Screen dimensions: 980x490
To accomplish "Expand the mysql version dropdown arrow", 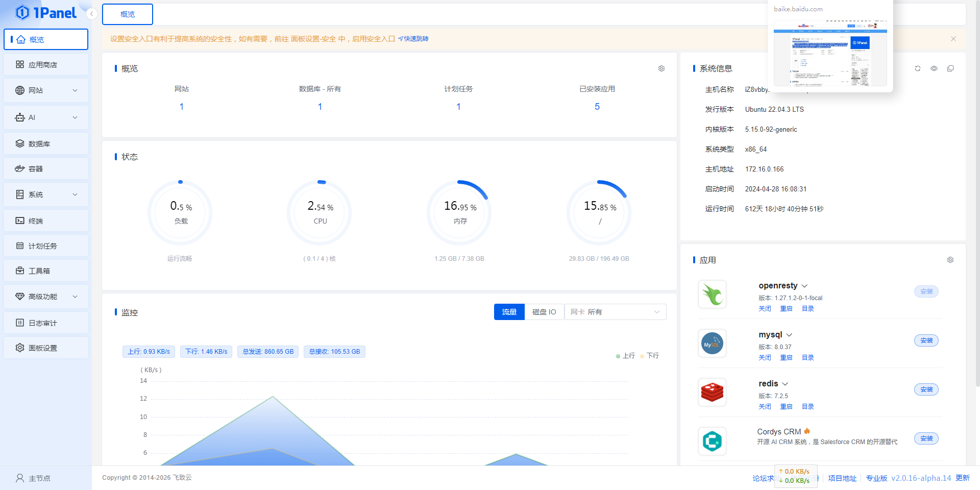I will point(789,335).
